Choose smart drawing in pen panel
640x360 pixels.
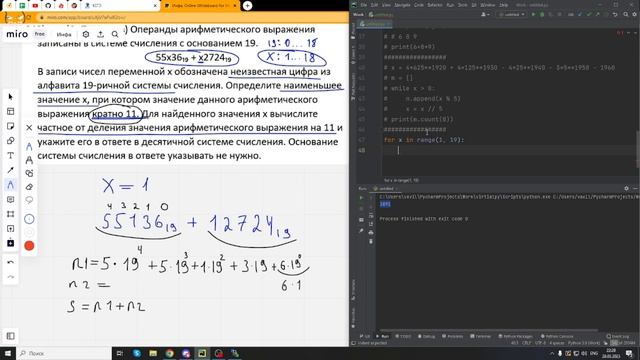(x=29, y=173)
